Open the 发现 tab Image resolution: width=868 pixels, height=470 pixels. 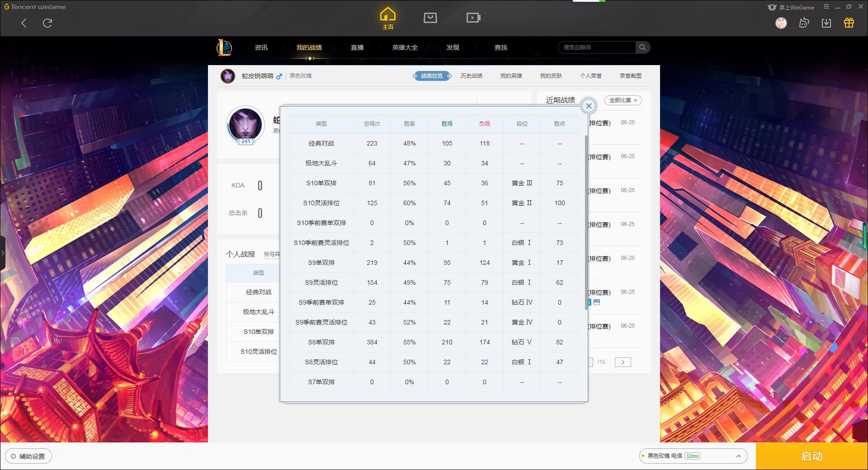click(453, 47)
